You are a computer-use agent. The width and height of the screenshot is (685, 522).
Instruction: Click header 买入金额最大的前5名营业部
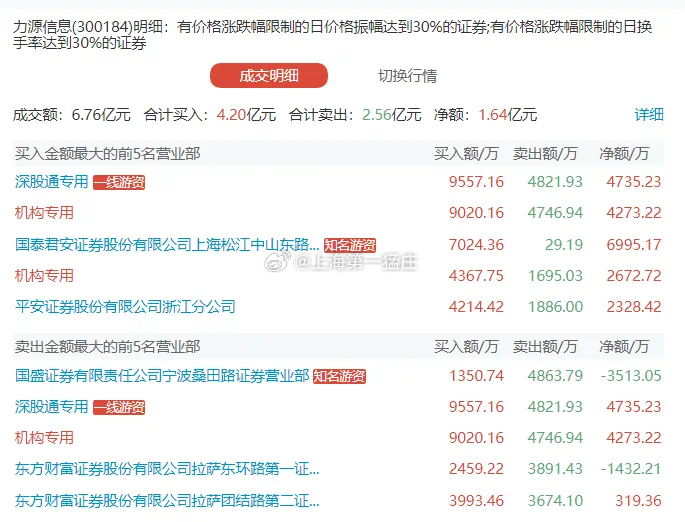tap(107, 154)
